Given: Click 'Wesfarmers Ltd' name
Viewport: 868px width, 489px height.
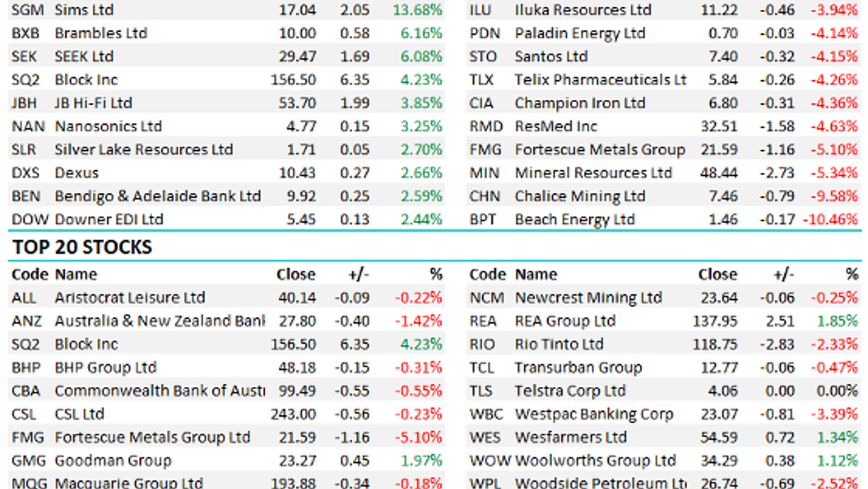Looking at the screenshot, I should point(571,438).
